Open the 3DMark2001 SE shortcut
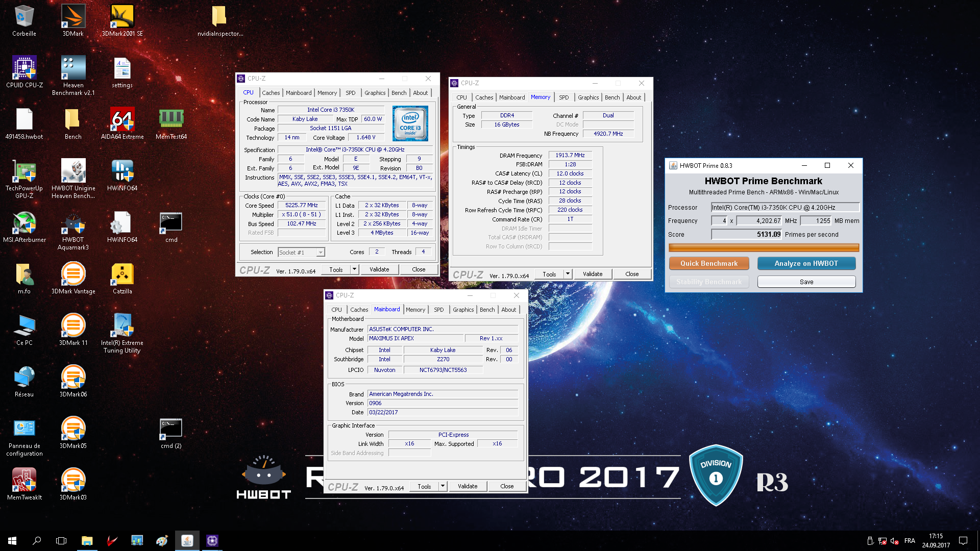The height and width of the screenshot is (551, 980). coord(122,20)
